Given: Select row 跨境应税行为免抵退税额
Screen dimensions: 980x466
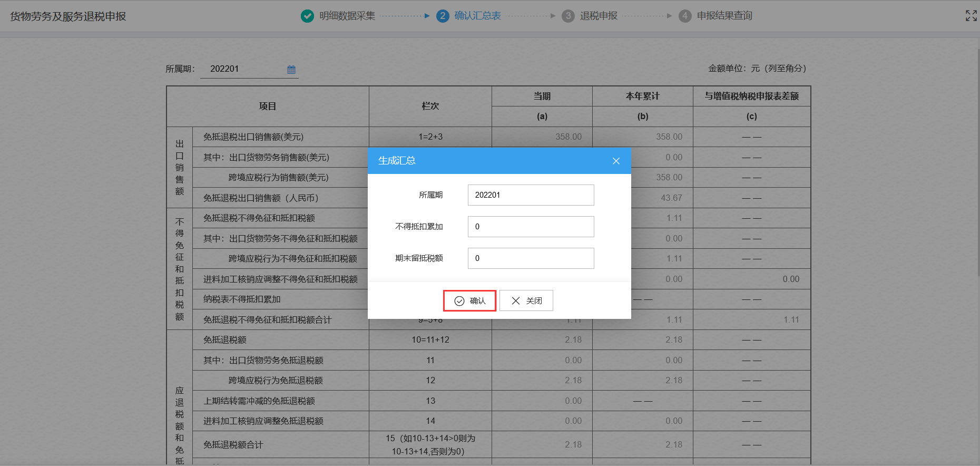Looking at the screenshot, I should pos(276,381).
